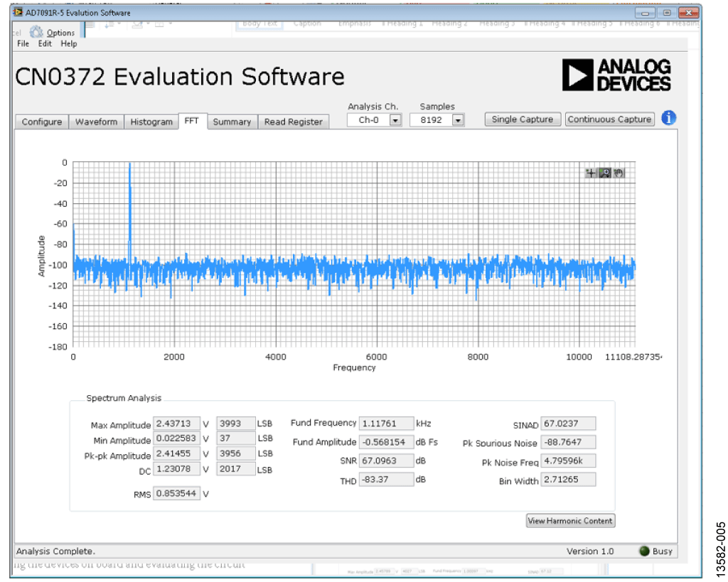
Task: Click the Analysis Complete status text
Action: pos(55,551)
